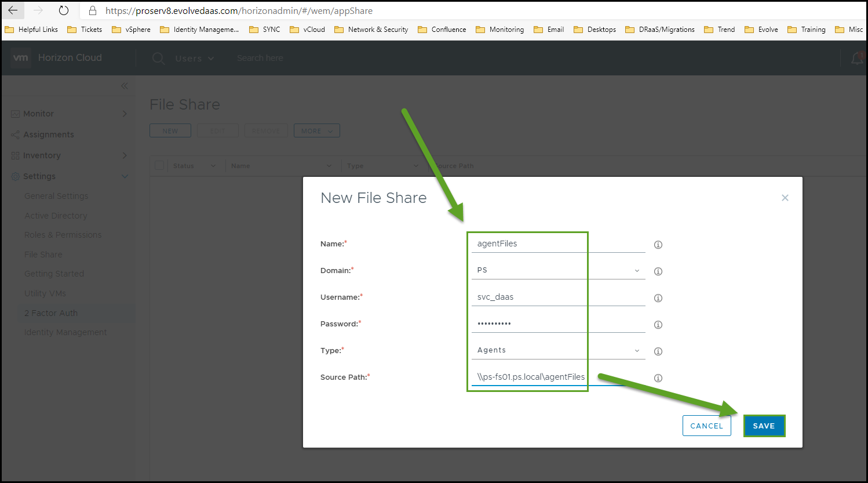Click the info icon next to Domain
This screenshot has height=483, width=868.
[x=658, y=271]
